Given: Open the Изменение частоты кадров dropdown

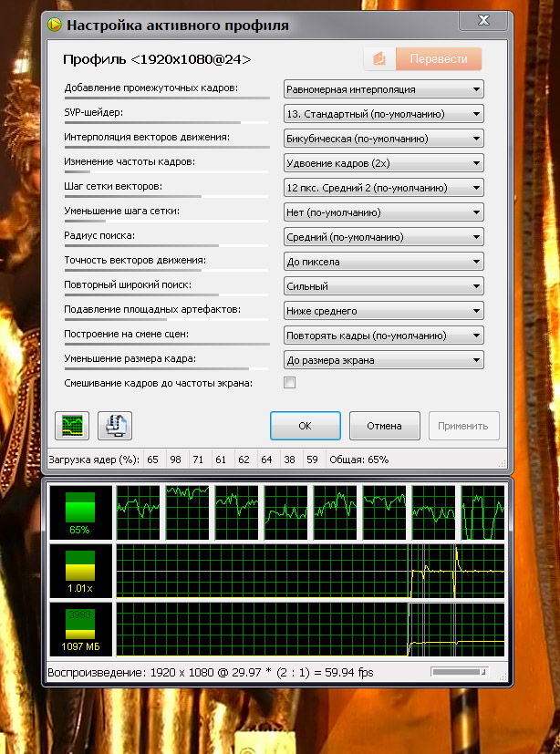Looking at the screenshot, I should [x=383, y=163].
